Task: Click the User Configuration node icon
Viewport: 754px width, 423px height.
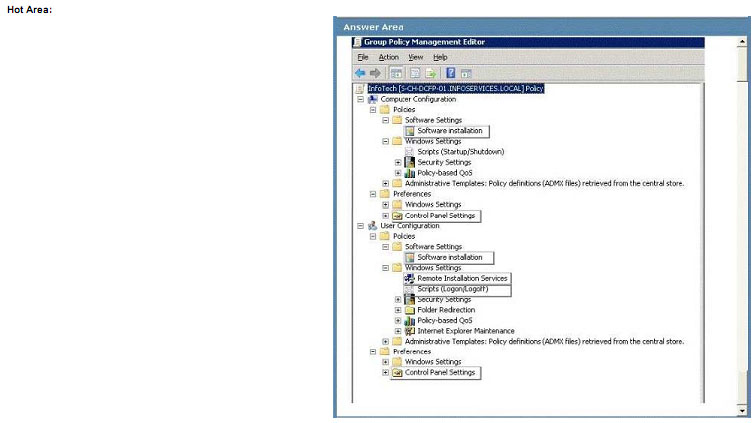Action: tap(373, 225)
